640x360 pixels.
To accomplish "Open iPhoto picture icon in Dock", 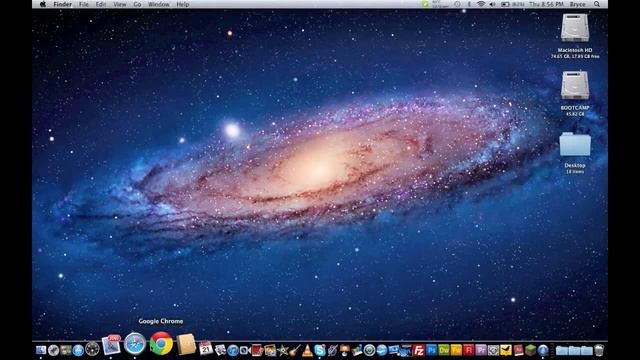I will [270, 350].
